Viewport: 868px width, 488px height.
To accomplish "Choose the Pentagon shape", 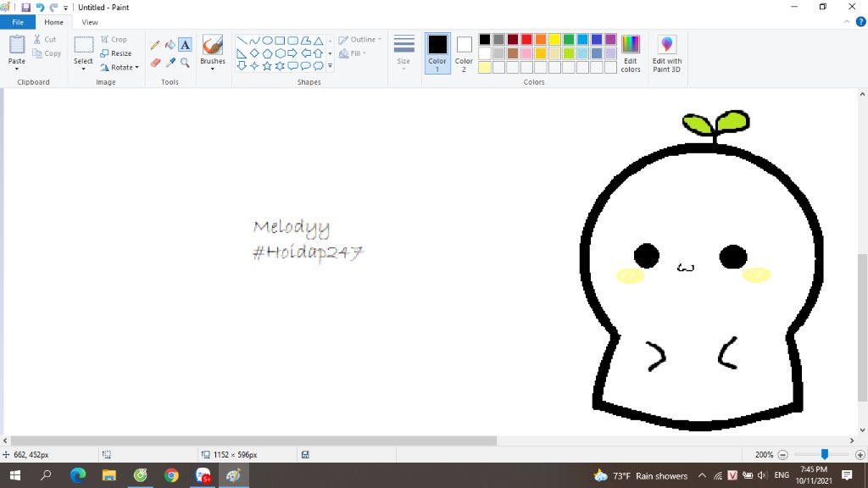I will tap(267, 53).
